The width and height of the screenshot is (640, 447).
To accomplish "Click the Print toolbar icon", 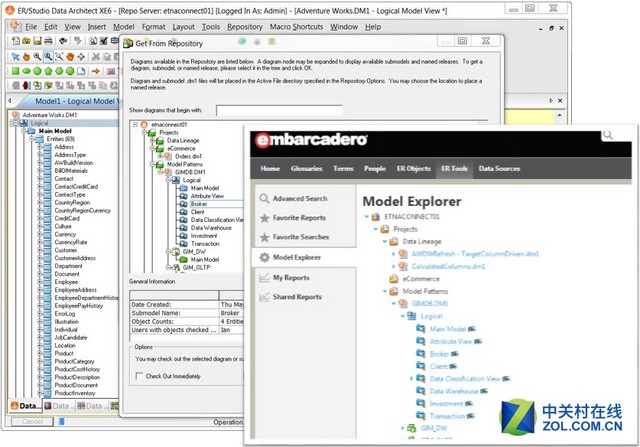I will (x=48, y=40).
